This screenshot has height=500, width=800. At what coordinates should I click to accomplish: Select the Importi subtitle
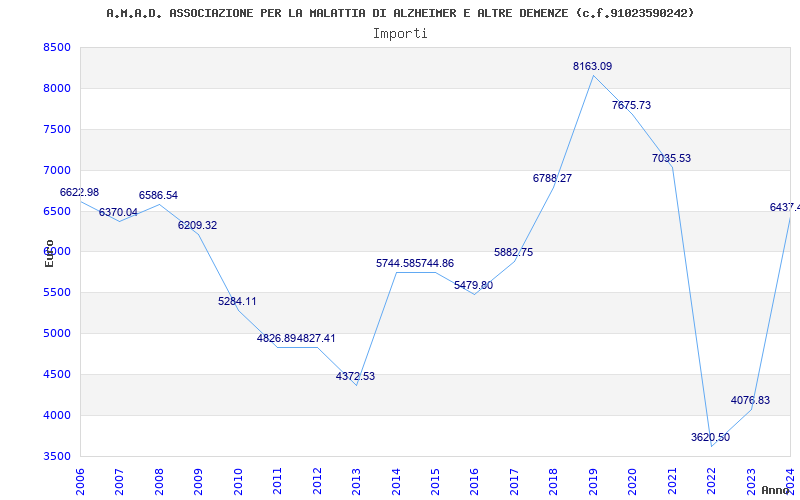click(400, 34)
